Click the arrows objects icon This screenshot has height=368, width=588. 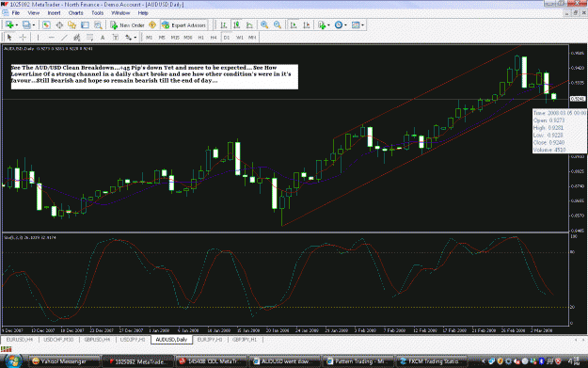(128, 37)
